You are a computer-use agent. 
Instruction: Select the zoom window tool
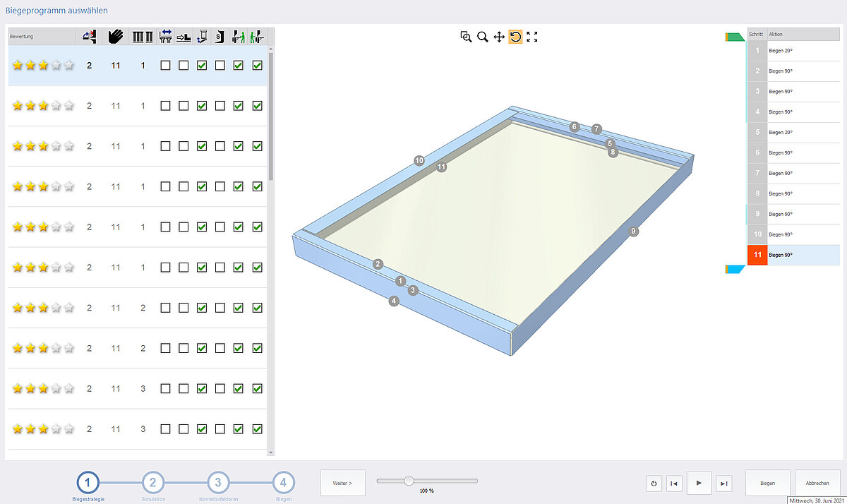(x=466, y=37)
